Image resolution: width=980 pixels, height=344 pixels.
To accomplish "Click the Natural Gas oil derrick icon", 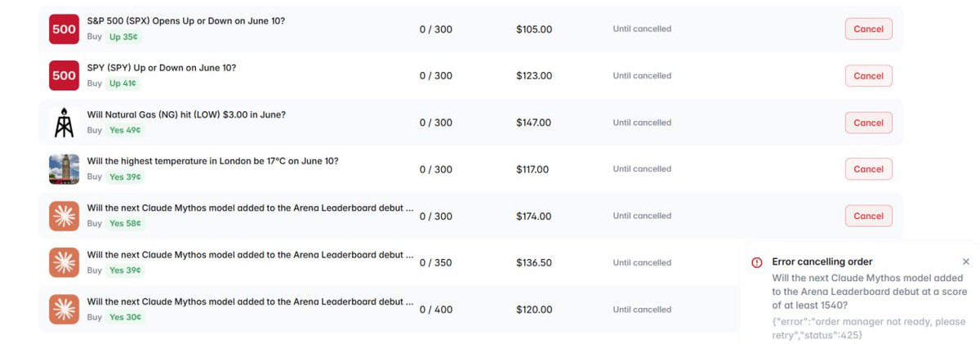I will coord(64,123).
